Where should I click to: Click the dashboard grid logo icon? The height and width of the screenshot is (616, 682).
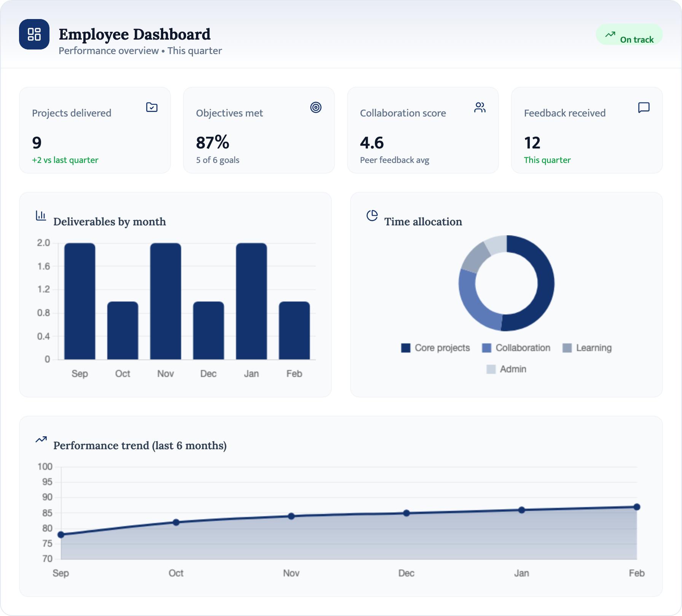34,34
